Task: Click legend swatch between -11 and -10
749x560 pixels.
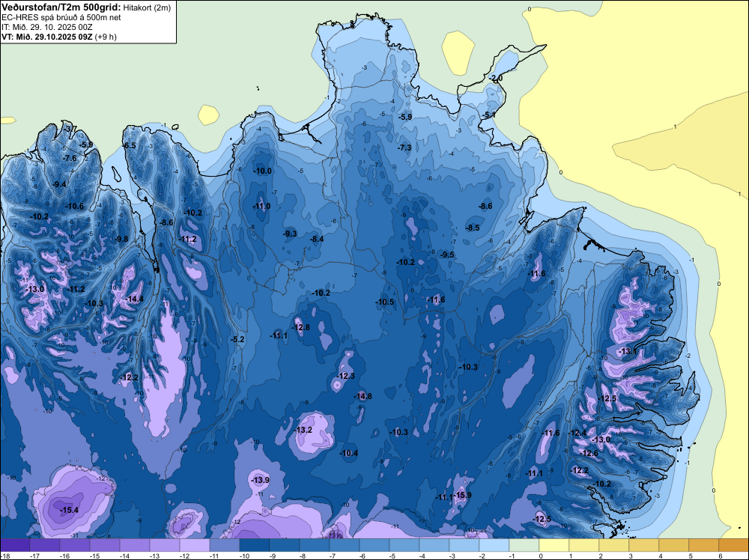Action: point(225,545)
